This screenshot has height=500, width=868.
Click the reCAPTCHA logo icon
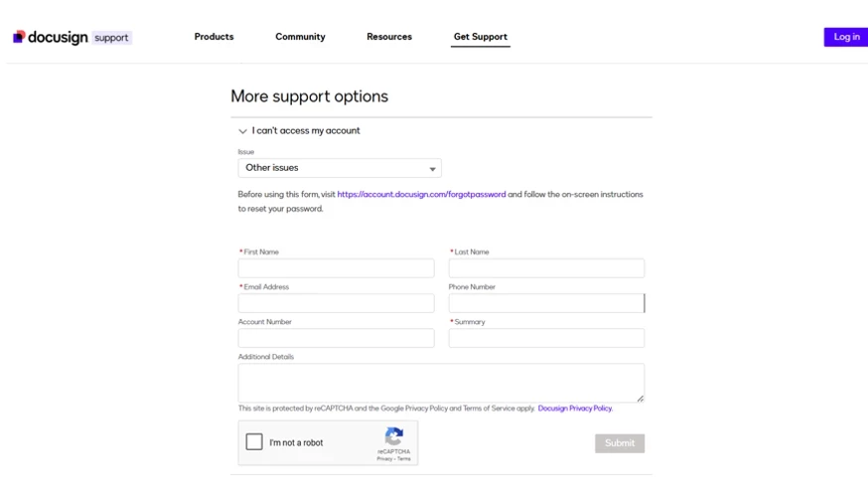point(393,436)
